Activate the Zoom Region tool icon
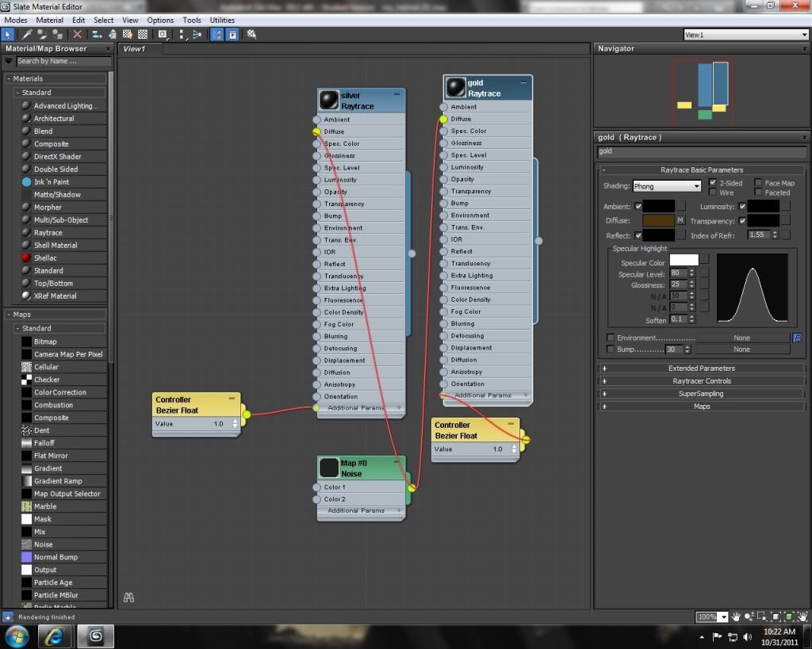The height and width of the screenshot is (649, 812). pyautogui.click(x=762, y=617)
